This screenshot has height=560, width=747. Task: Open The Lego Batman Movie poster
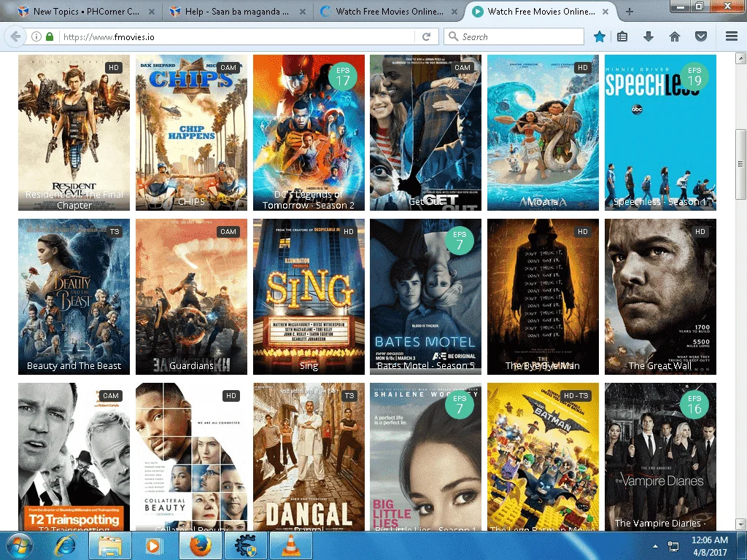click(x=543, y=456)
